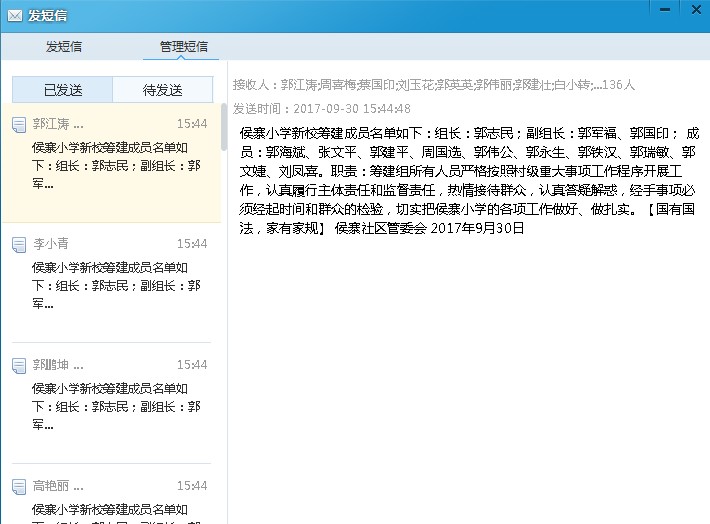
Task: Close the 发短信 window
Action: (x=696, y=9)
